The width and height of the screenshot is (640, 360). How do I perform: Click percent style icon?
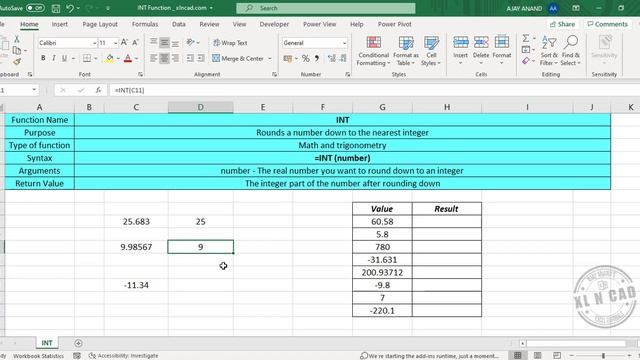tap(305, 58)
